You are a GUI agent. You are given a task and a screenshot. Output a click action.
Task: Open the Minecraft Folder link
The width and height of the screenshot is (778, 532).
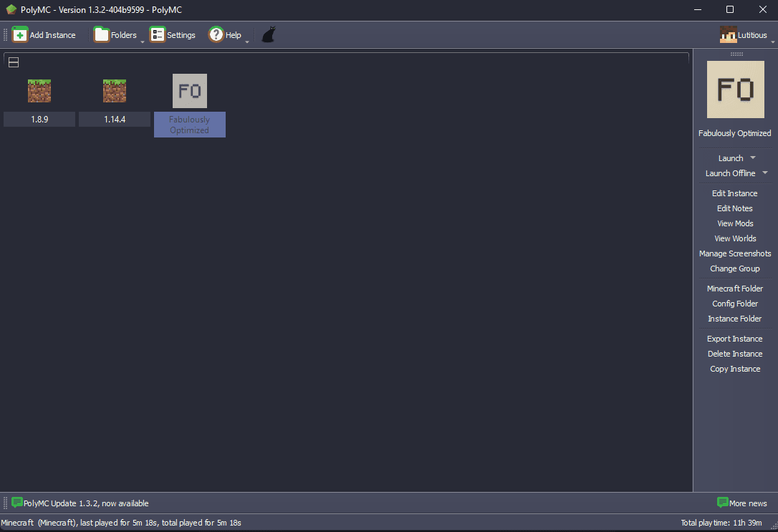[x=734, y=288]
